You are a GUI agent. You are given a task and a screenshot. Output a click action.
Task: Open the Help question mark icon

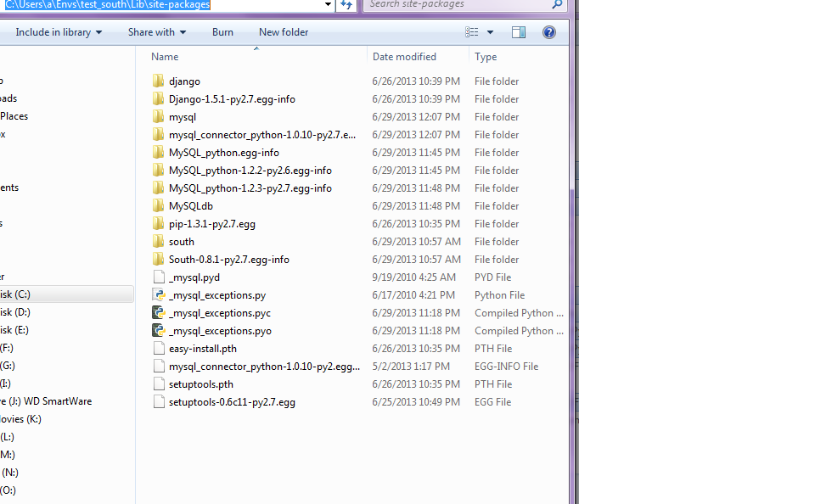tap(549, 32)
